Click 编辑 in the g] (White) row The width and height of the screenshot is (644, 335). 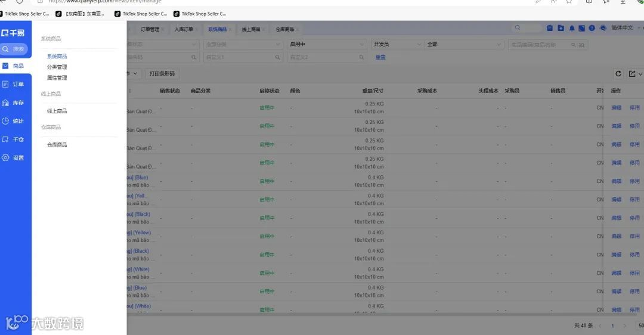[x=616, y=273]
